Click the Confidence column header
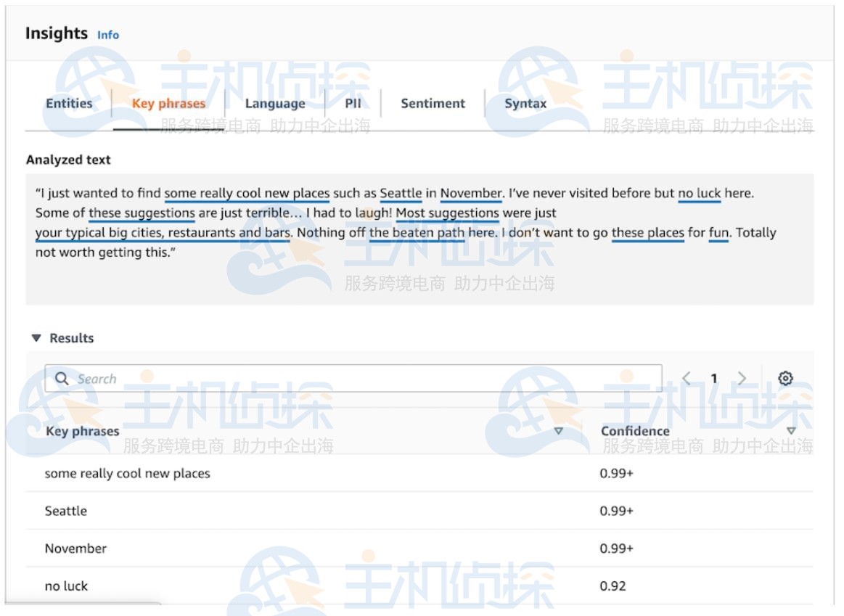This screenshot has height=616, width=844. point(635,431)
